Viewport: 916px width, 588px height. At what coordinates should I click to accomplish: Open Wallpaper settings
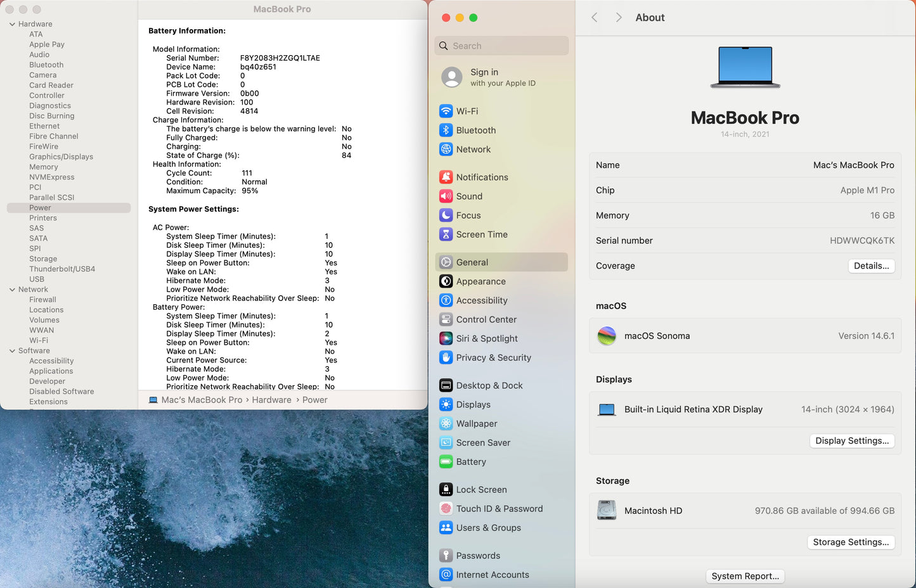point(477,423)
